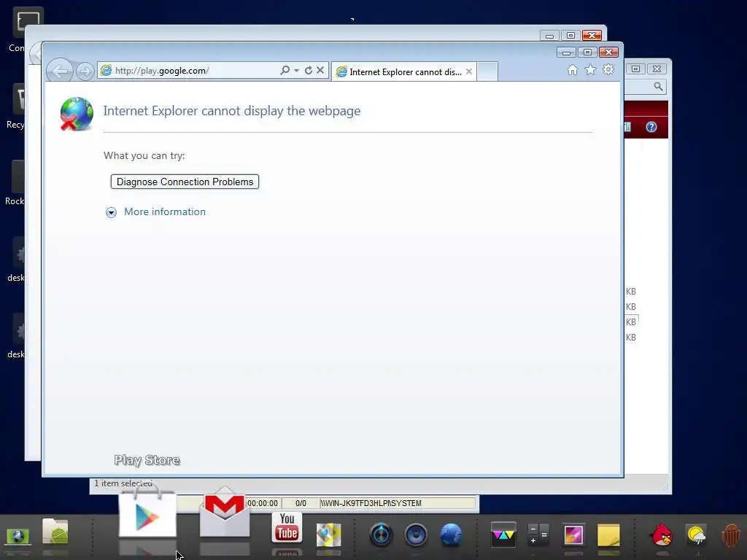
Task: Open the Weather dock icon
Action: click(x=697, y=534)
